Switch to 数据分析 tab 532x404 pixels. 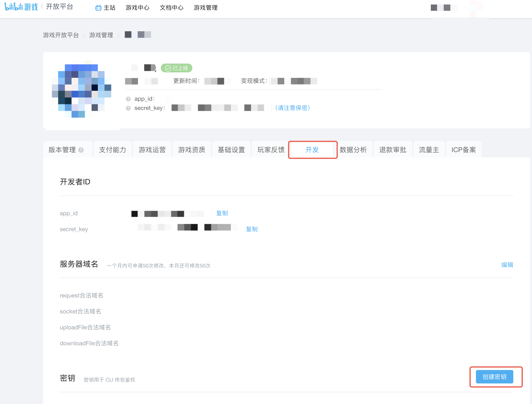click(x=353, y=150)
